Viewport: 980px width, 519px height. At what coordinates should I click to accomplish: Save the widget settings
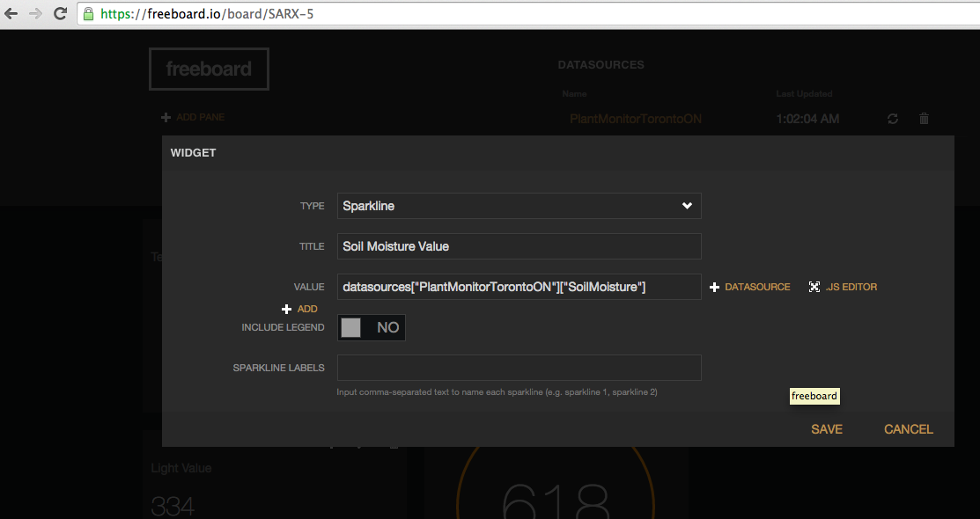[827, 429]
